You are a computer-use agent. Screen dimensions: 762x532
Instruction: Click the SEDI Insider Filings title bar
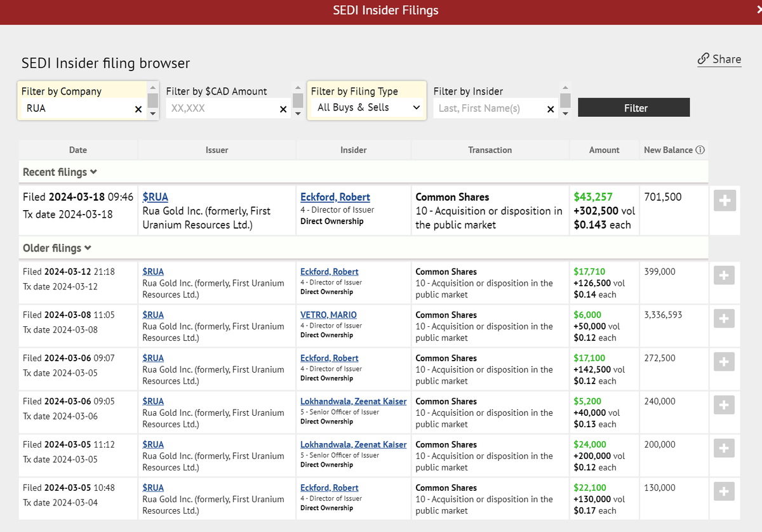click(x=381, y=12)
